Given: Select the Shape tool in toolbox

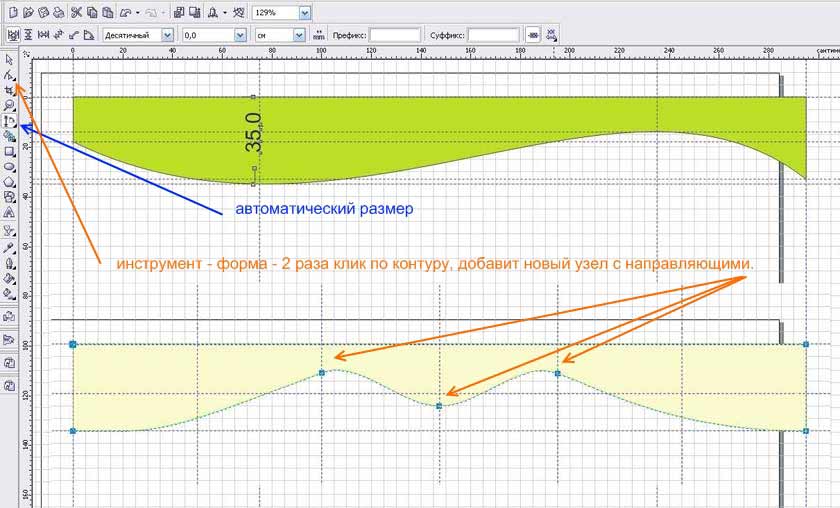Looking at the screenshot, I should click(x=9, y=76).
